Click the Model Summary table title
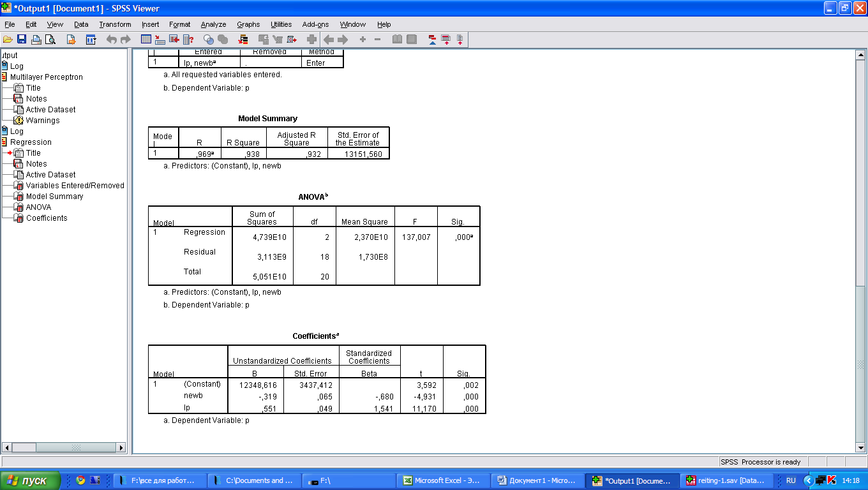The width and height of the screenshot is (868, 490). [x=267, y=119]
